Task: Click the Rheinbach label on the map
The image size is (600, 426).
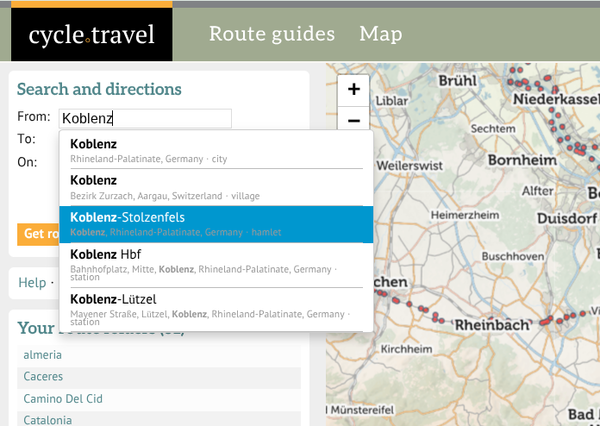Action: (489, 325)
